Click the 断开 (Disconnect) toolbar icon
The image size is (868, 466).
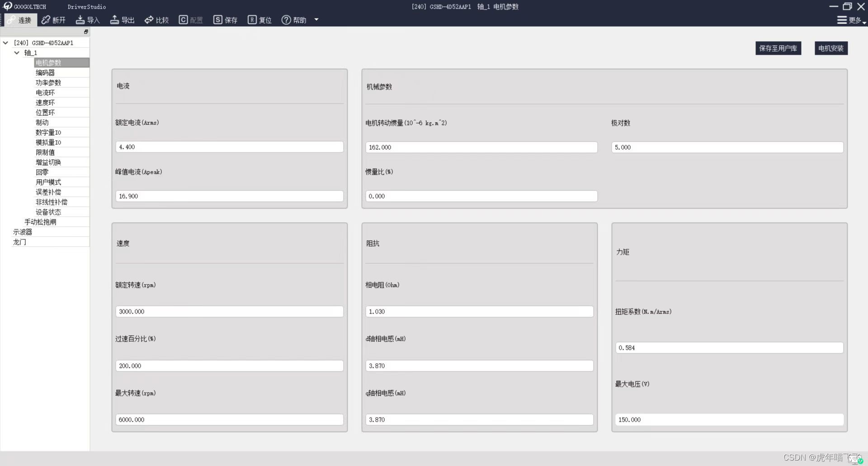53,20
